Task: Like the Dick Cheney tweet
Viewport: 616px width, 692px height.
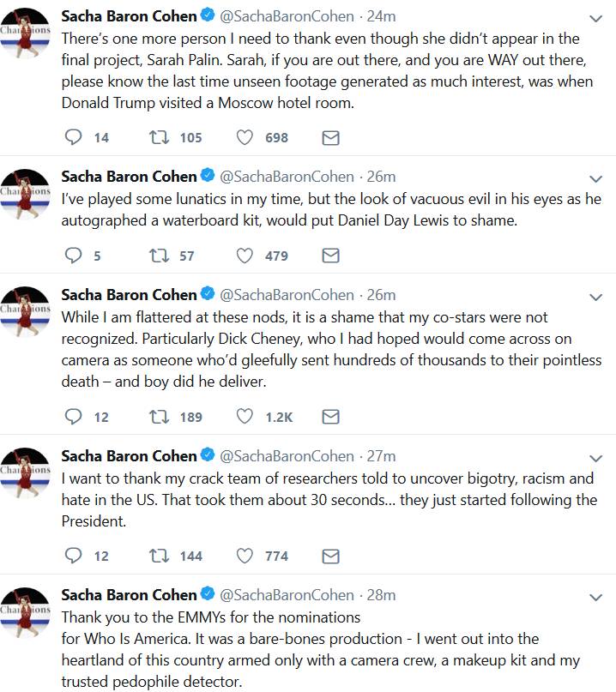Action: [x=245, y=417]
